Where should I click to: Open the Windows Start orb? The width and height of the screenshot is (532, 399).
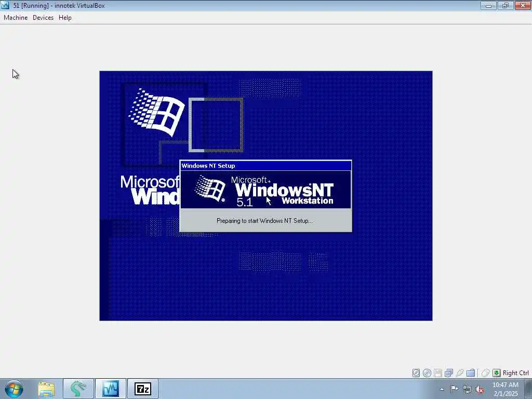[x=14, y=389]
